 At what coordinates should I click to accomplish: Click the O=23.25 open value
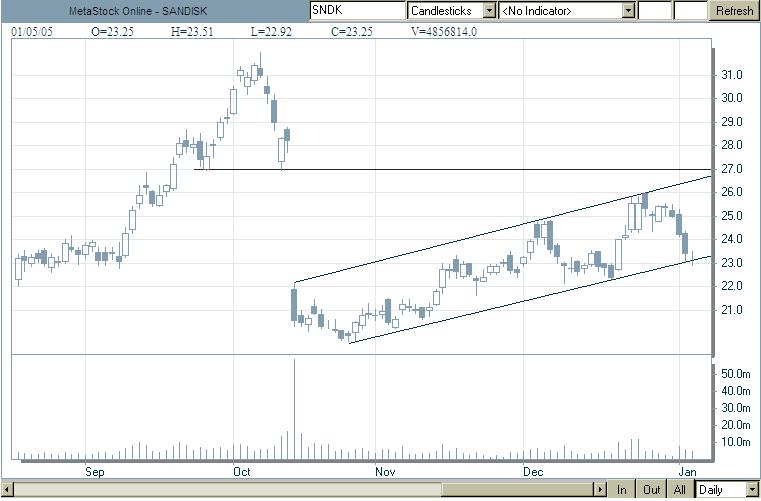coord(112,32)
